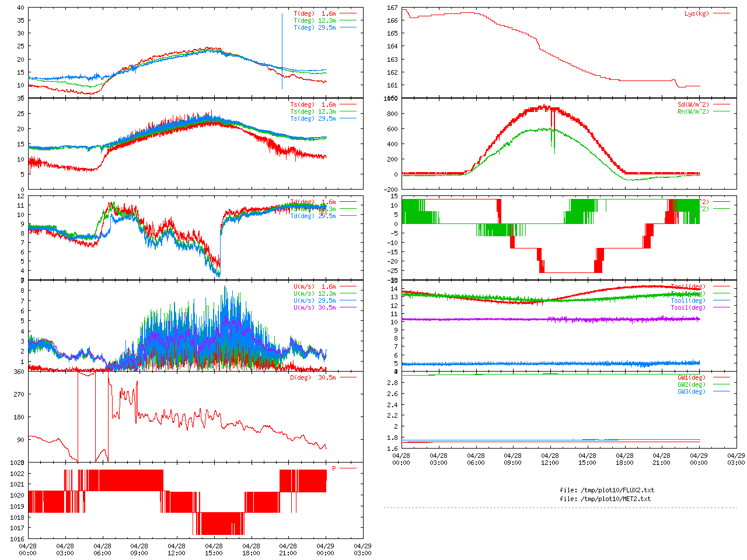Select the Ts(deg) 12.3m legend entry
This screenshot has width=747, height=560.
pyautogui.click(x=313, y=111)
